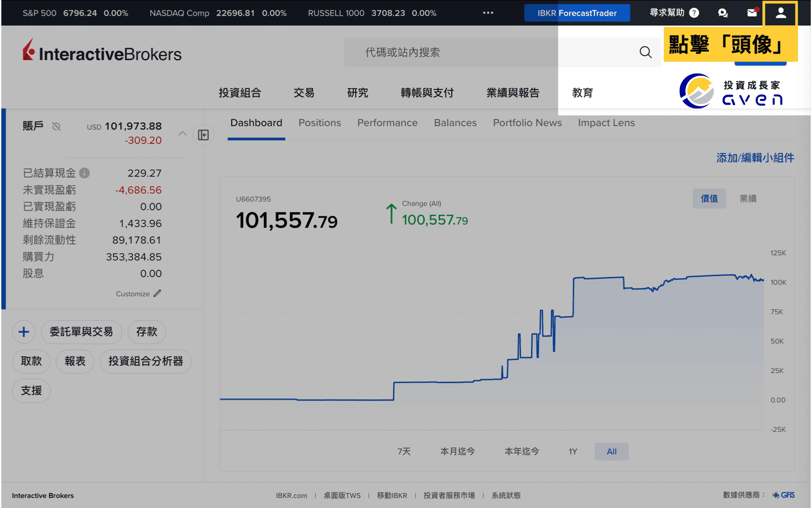
Task: Collapse the account summary with the chevron
Action: (x=182, y=133)
